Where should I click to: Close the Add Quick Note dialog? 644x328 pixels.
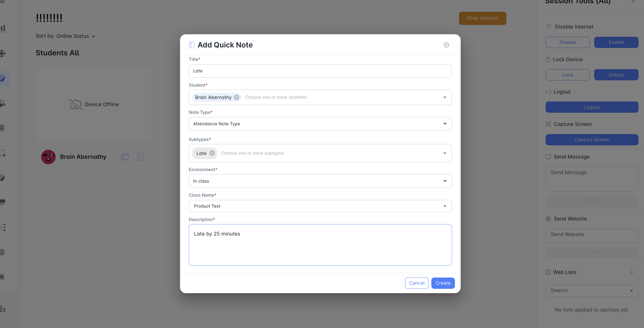pyautogui.click(x=446, y=45)
